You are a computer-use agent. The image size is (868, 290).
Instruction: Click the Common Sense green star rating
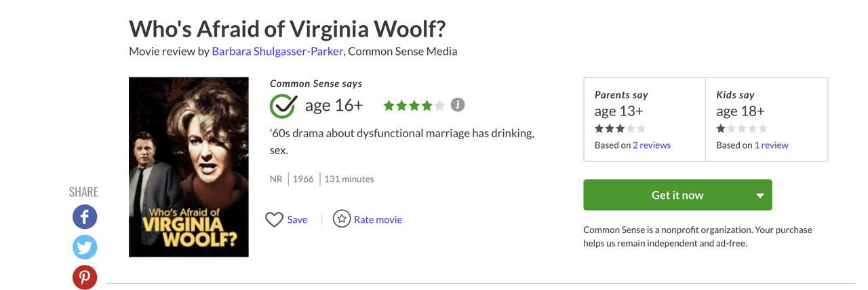pyautogui.click(x=414, y=105)
